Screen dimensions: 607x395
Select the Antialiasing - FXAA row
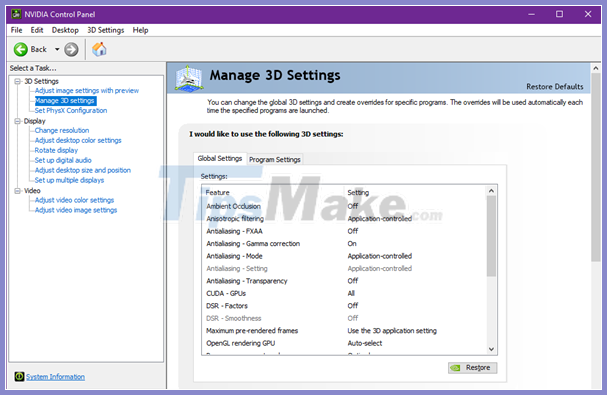click(x=344, y=231)
